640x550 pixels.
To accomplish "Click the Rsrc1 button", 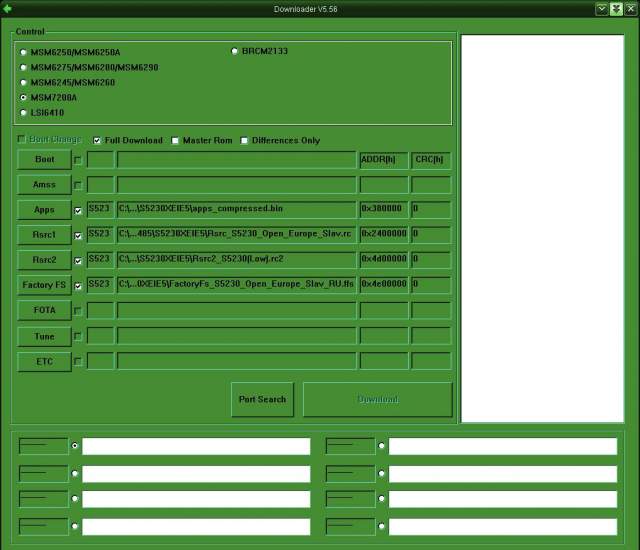I will point(44,235).
